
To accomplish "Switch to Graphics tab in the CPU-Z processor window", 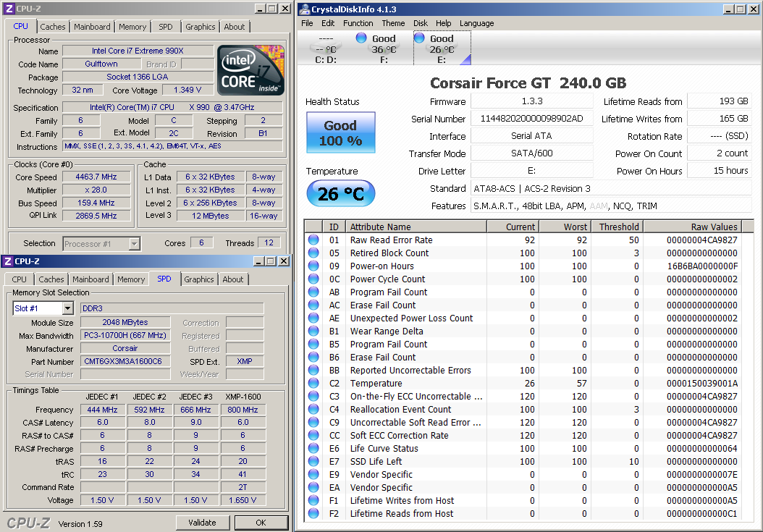I will click(x=200, y=27).
